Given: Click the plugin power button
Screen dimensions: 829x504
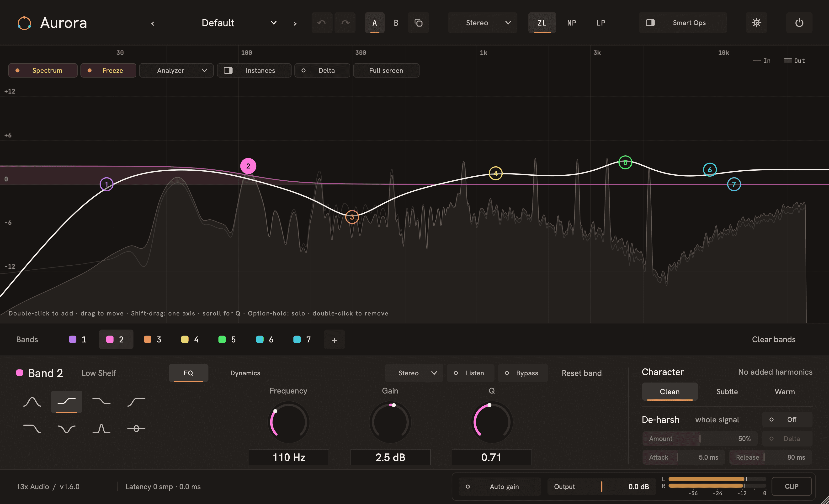Looking at the screenshot, I should pos(799,23).
